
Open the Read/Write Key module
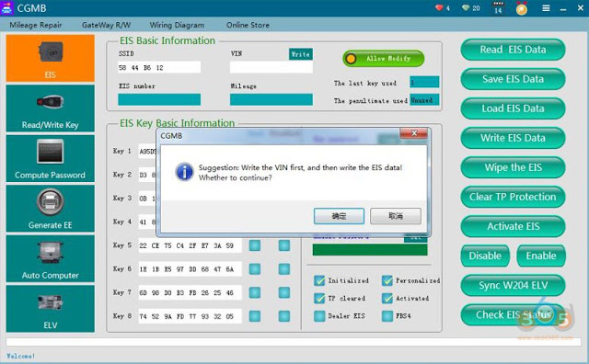coord(51,108)
